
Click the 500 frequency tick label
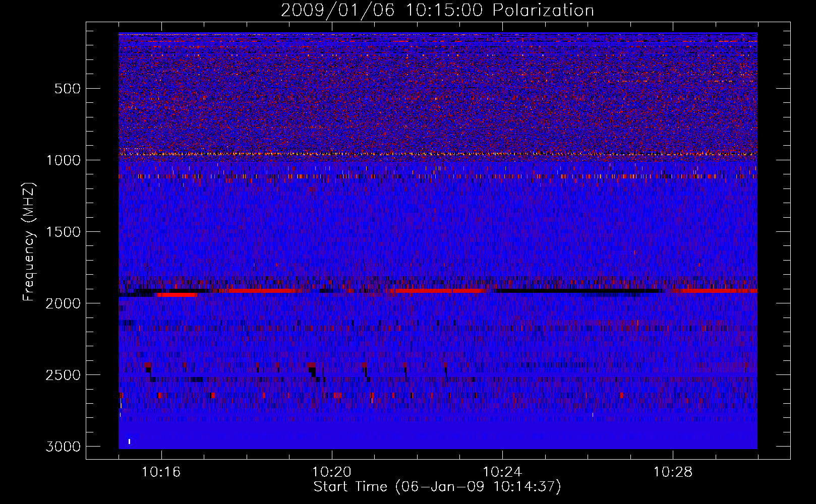(67, 89)
